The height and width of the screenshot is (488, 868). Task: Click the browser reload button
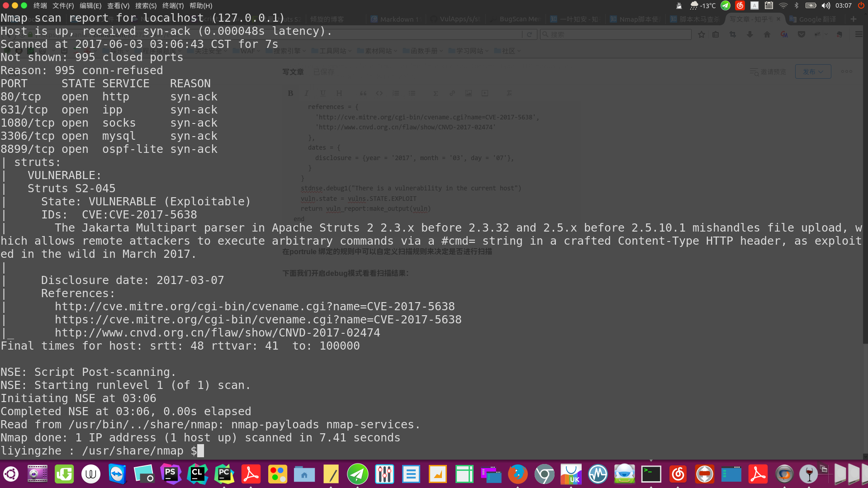[x=529, y=34]
